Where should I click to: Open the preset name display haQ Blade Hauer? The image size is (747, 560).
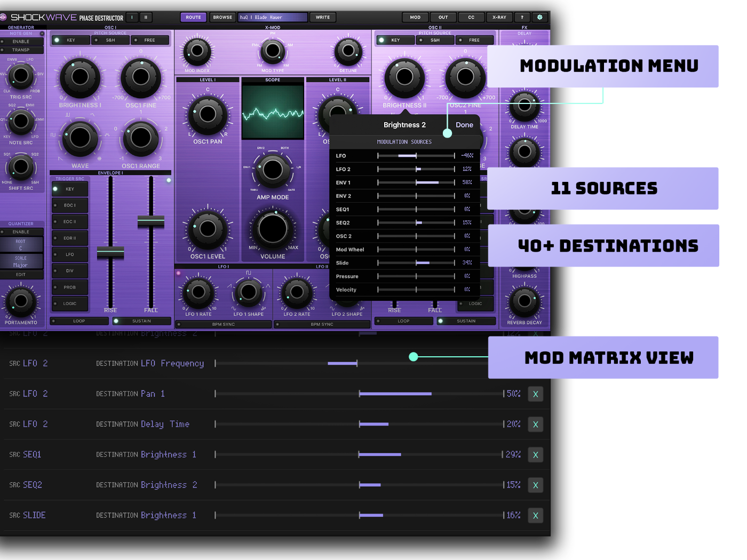[273, 17]
